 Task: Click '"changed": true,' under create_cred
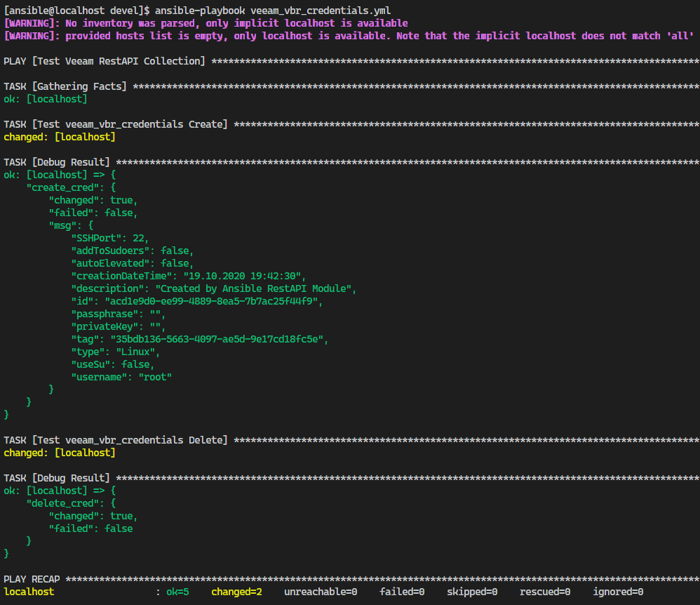tap(93, 200)
